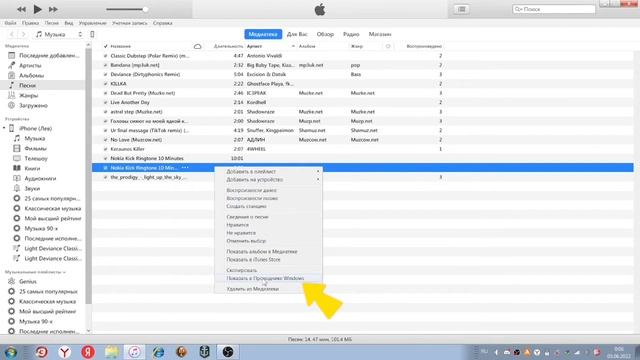The image size is (640, 360).
Task: Skip to the next track
Action: 53,9
